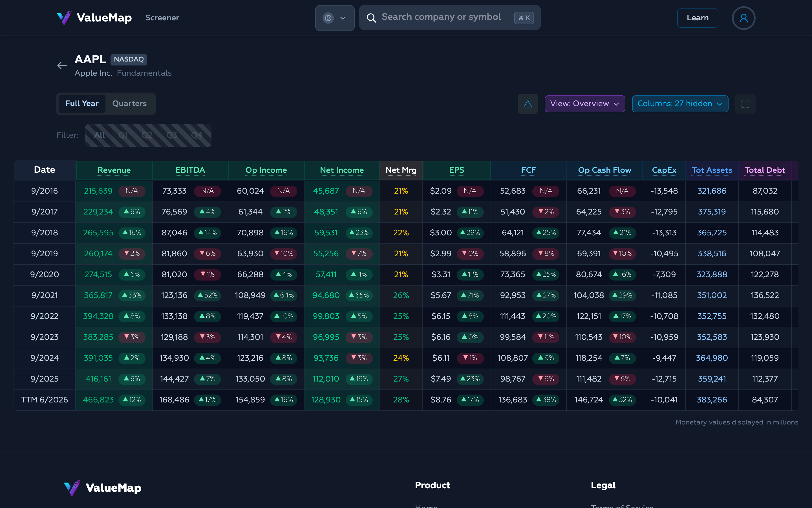The height and width of the screenshot is (508, 812).
Task: Click the Net Income column header
Action: [342, 170]
